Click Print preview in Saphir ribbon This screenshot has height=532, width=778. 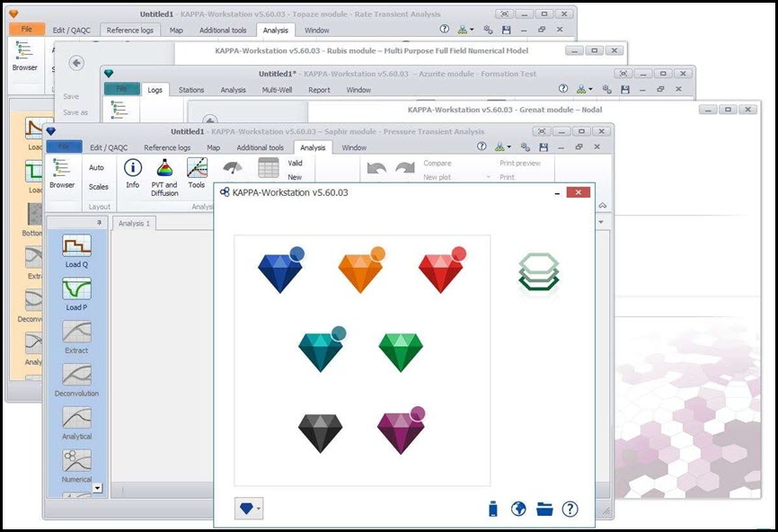click(520, 164)
